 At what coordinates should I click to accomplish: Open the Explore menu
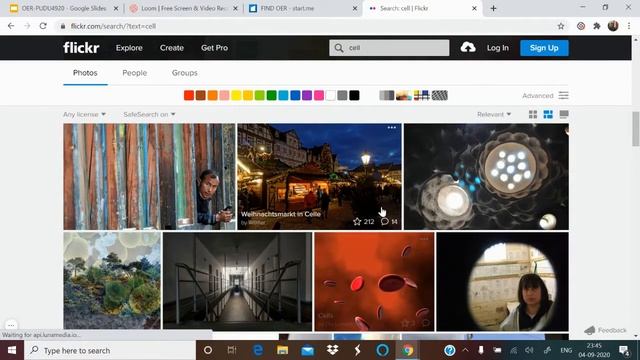(x=129, y=48)
